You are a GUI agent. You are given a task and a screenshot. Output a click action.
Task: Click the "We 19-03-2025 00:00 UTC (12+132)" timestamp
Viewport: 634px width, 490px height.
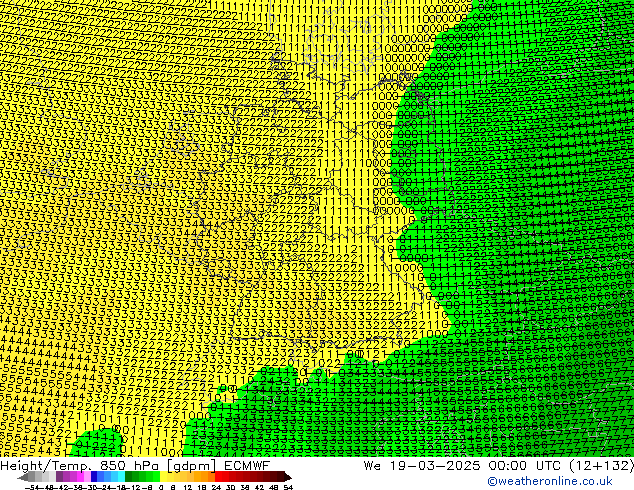point(499,466)
